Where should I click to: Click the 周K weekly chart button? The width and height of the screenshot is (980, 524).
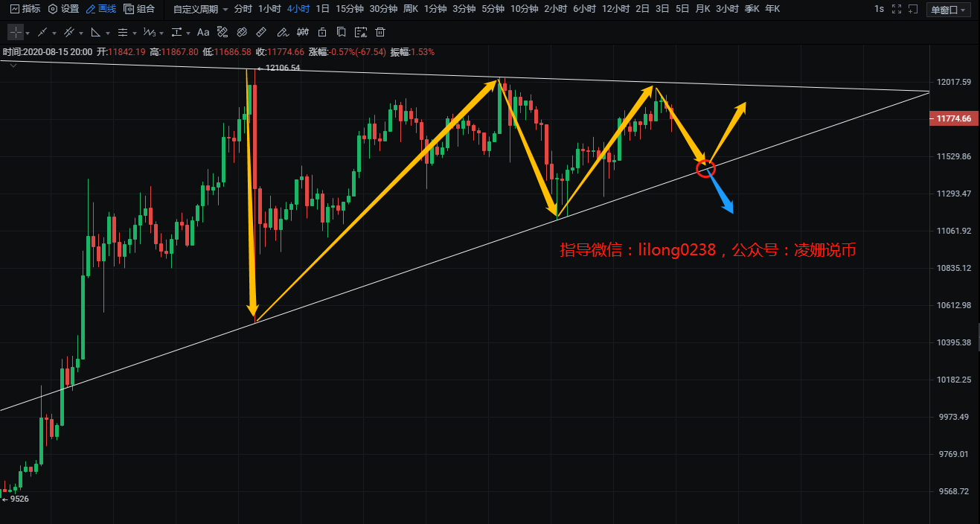(410, 10)
